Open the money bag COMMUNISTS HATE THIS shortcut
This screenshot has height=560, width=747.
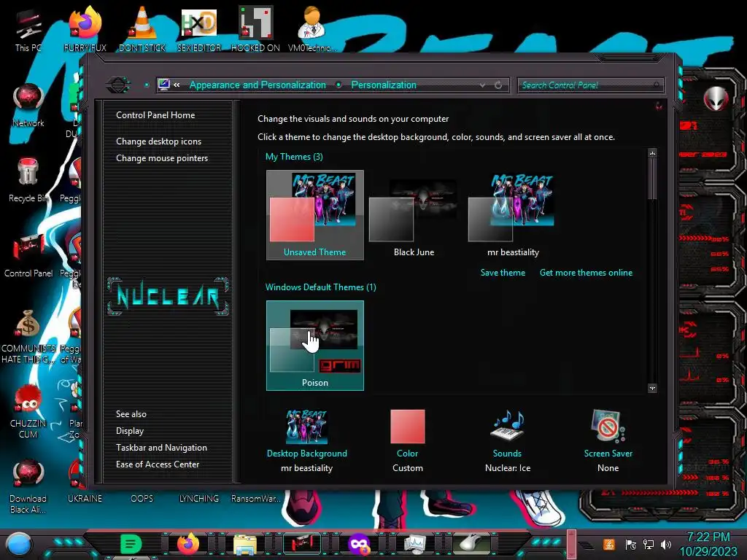click(x=28, y=336)
